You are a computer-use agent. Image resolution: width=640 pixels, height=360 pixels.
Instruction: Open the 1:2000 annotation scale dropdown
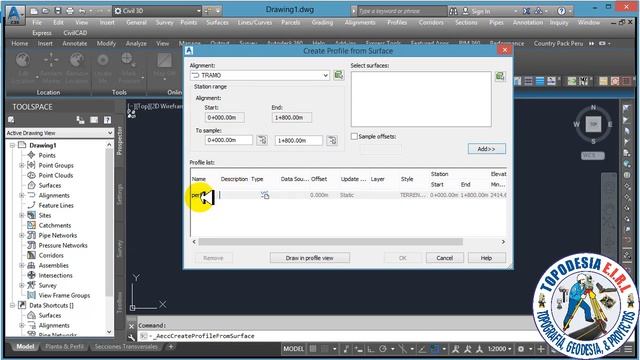(x=499, y=349)
